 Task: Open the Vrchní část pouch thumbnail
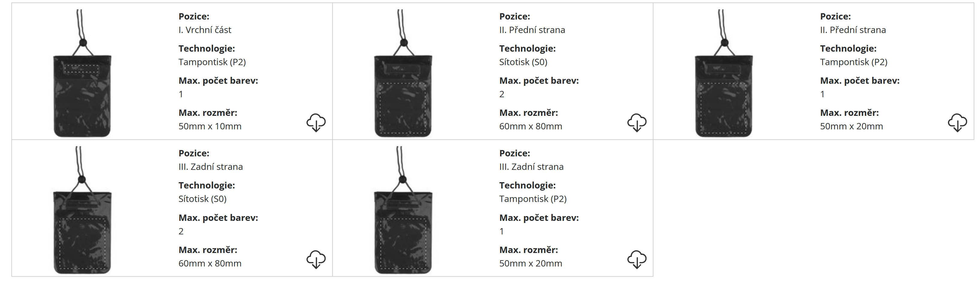pyautogui.click(x=82, y=73)
